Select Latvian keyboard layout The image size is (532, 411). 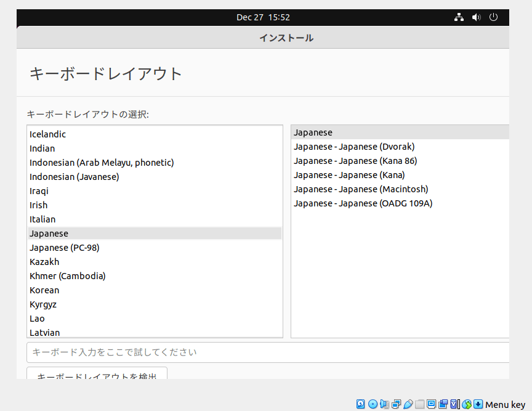coord(155,333)
